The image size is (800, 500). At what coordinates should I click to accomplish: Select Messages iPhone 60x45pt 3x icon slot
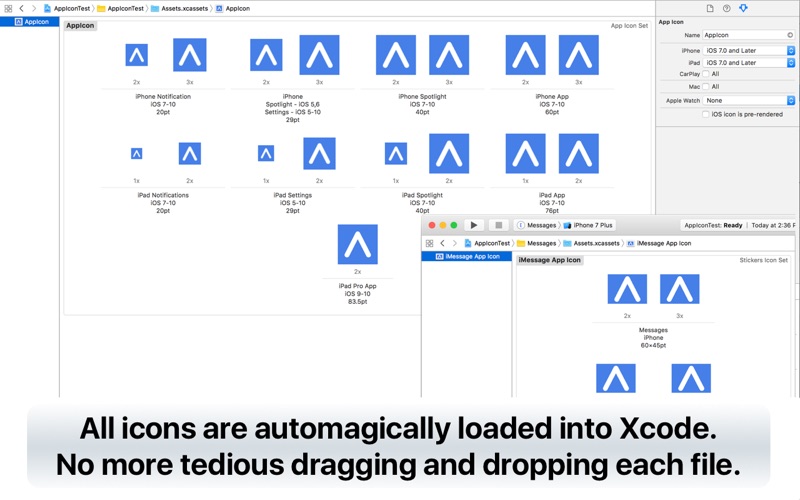click(680, 289)
